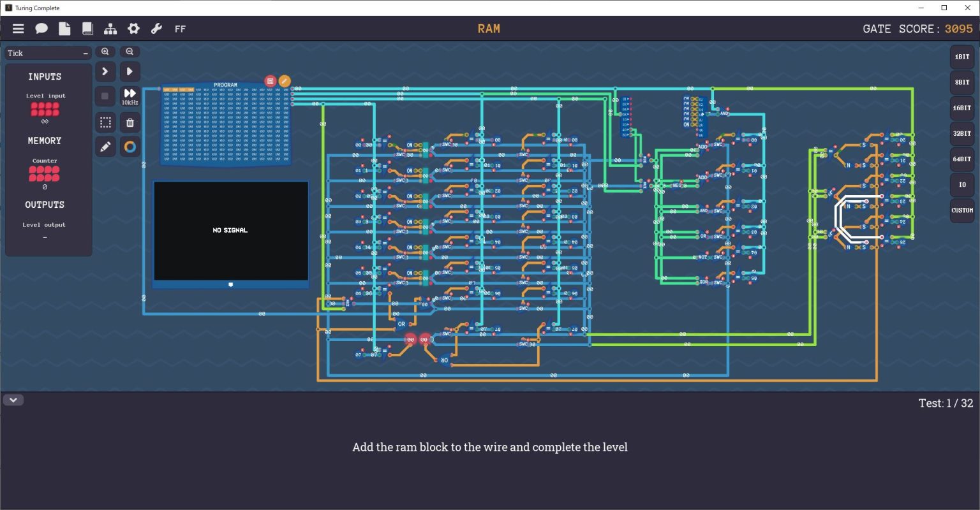Open the hamburger main menu
The width and height of the screenshot is (980, 510).
click(18, 29)
